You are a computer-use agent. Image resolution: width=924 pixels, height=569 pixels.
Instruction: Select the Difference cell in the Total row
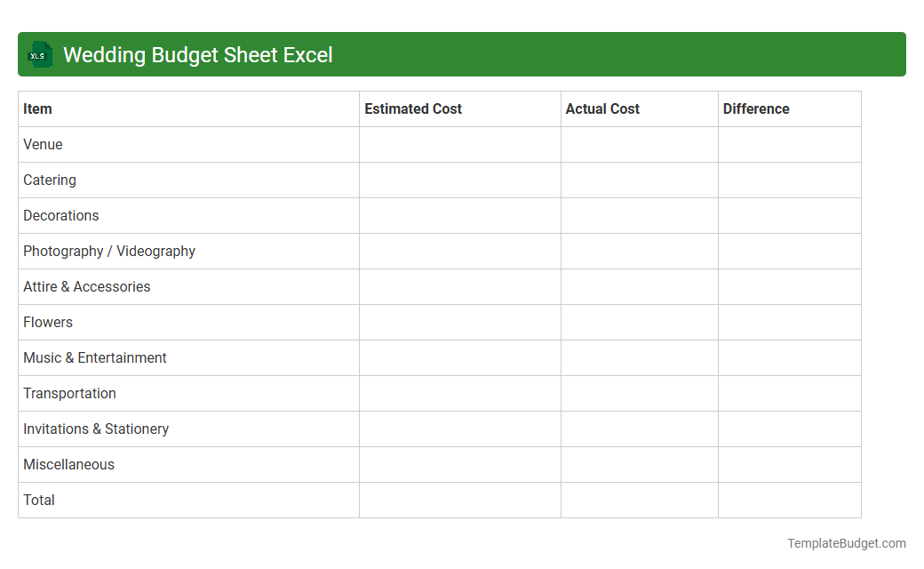789,500
